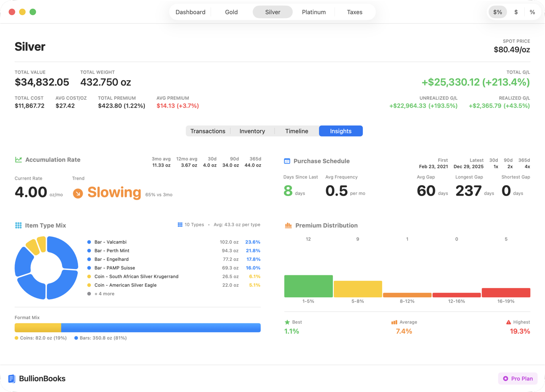
Task: Click the average premium value $14.13 (+3.7%)
Action: (x=178, y=106)
